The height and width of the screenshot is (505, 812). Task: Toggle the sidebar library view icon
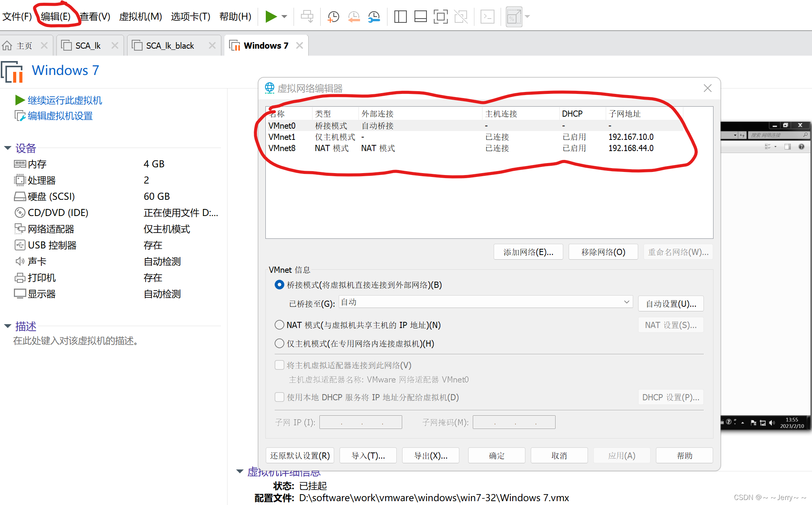(400, 17)
